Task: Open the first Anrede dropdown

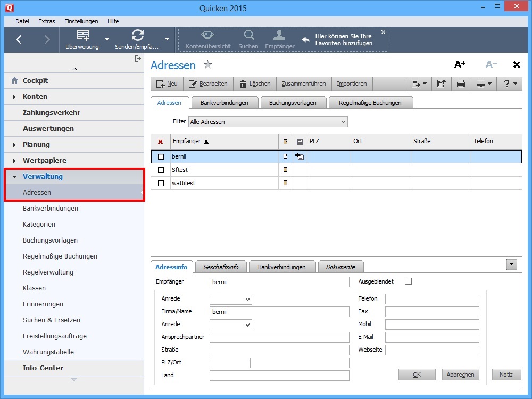Action: point(230,300)
